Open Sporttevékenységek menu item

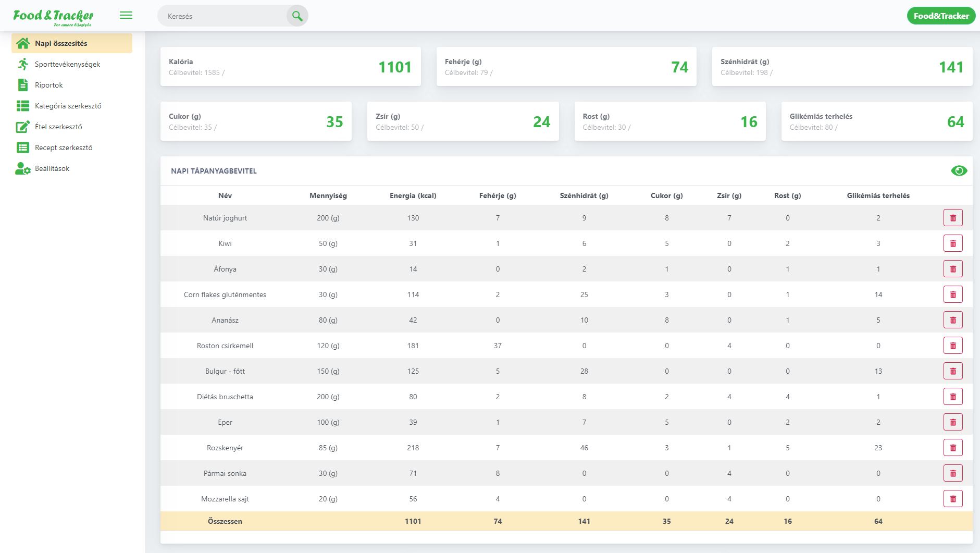(x=72, y=64)
